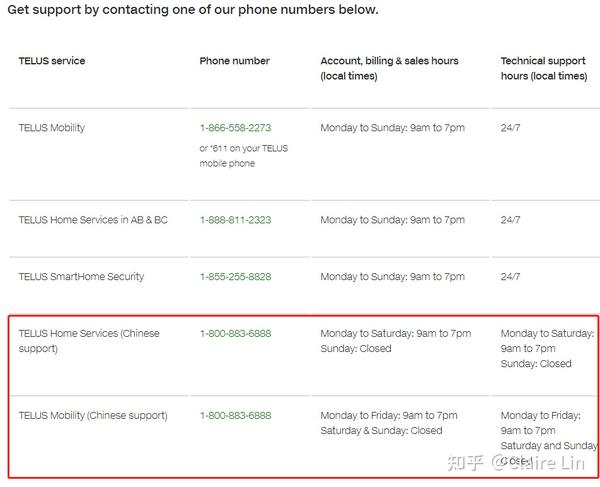The width and height of the screenshot is (600, 487).
Task: Click Home Services Chinese support phone number
Action: (235, 333)
